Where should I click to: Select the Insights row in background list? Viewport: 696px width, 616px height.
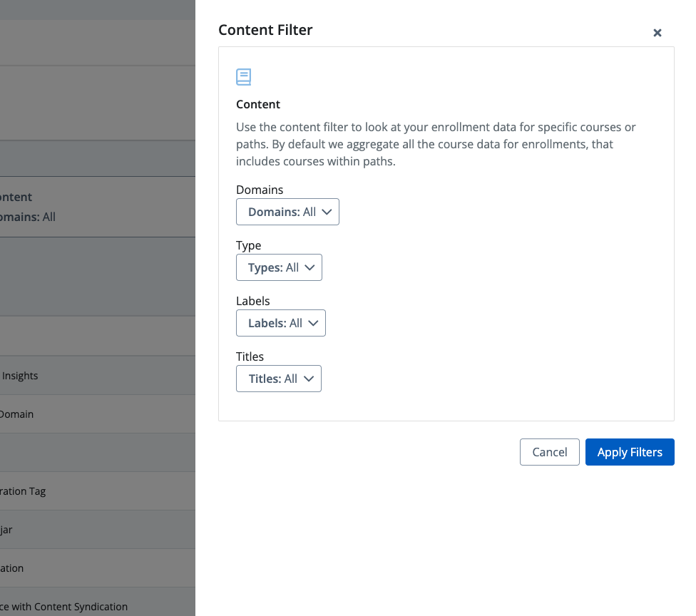(98, 376)
